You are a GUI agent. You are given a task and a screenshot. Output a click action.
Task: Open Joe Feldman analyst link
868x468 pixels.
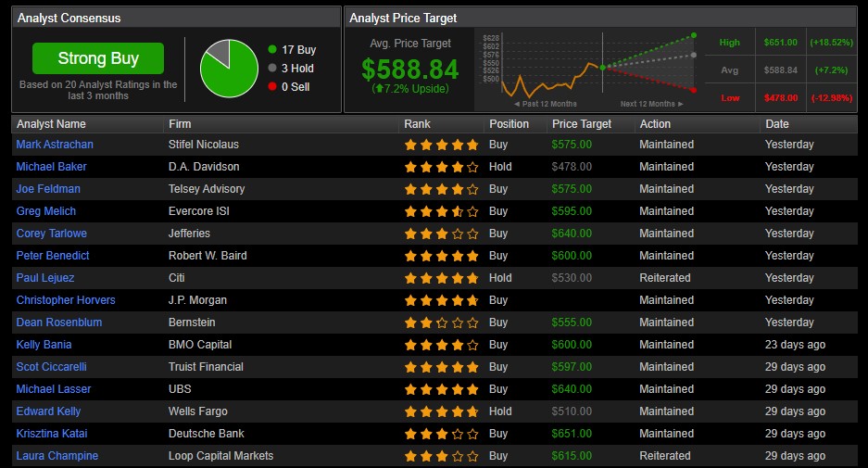tap(48, 189)
